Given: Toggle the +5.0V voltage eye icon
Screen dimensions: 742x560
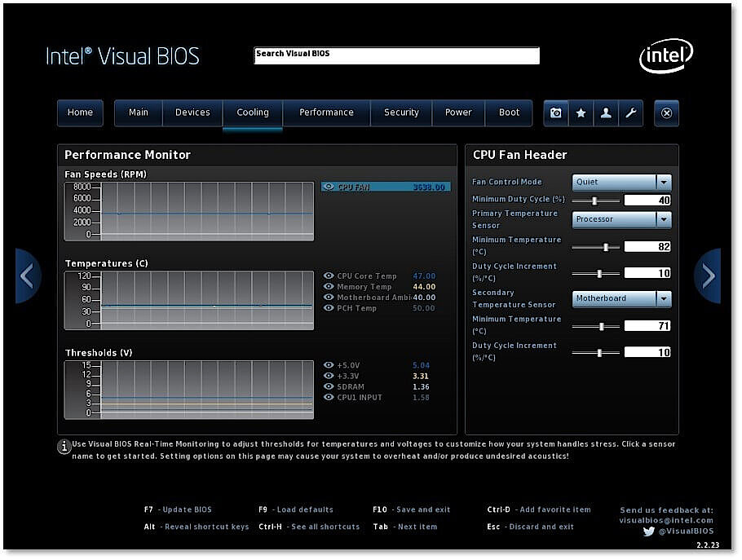Looking at the screenshot, I should click(x=329, y=366).
